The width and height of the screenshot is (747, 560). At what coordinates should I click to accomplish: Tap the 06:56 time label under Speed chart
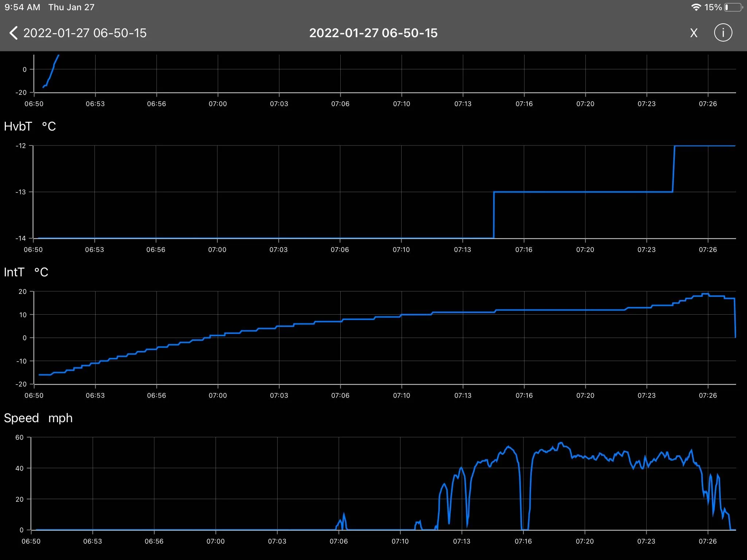tap(154, 541)
